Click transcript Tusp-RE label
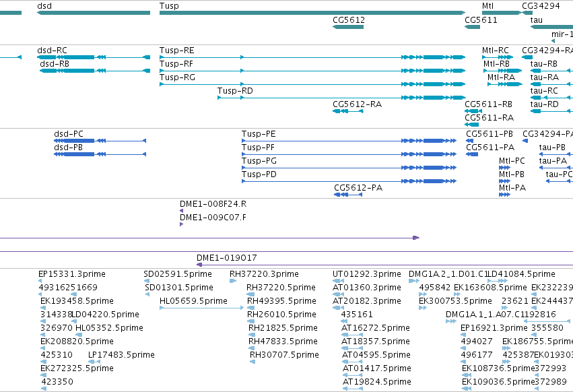This screenshot has height=392, width=573. point(177,51)
